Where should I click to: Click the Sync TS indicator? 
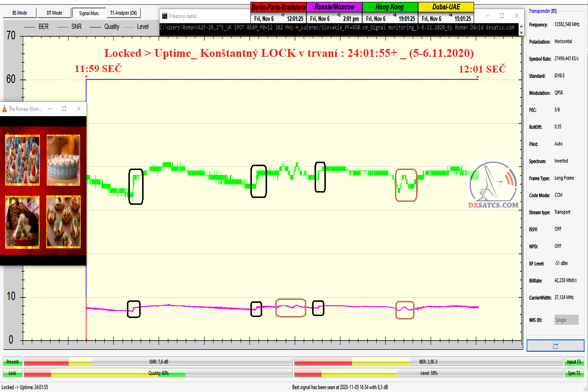coord(574,373)
